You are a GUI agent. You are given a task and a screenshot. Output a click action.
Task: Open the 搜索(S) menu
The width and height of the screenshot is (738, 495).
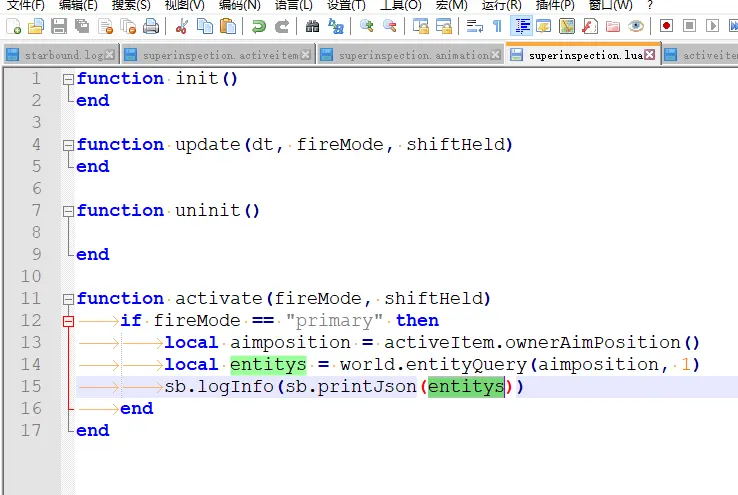pyautogui.click(x=131, y=5)
